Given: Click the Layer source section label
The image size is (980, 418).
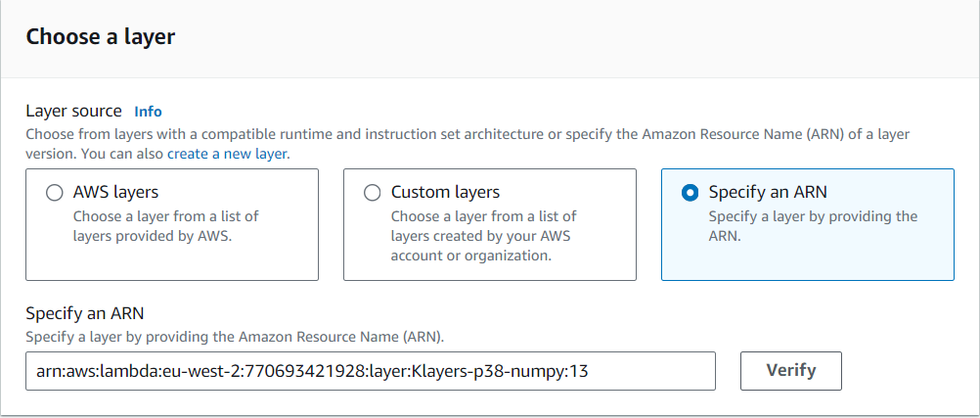Looking at the screenshot, I should coord(73,112).
